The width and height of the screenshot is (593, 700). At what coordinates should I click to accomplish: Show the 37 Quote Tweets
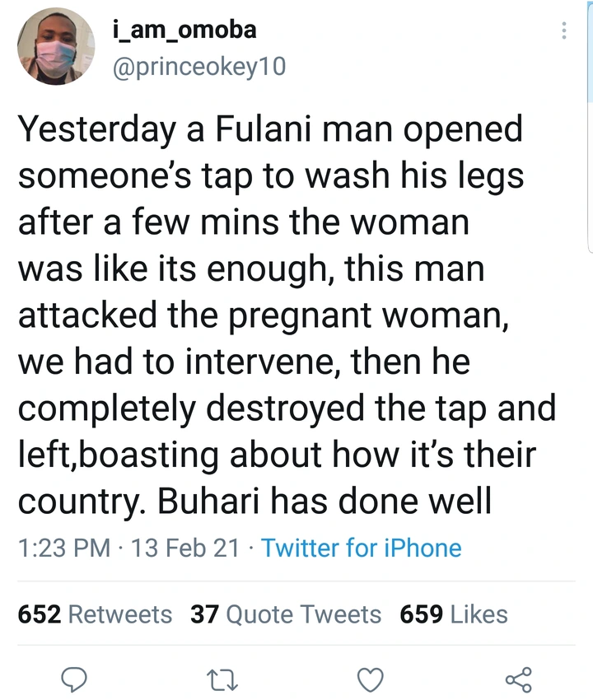[286, 614]
